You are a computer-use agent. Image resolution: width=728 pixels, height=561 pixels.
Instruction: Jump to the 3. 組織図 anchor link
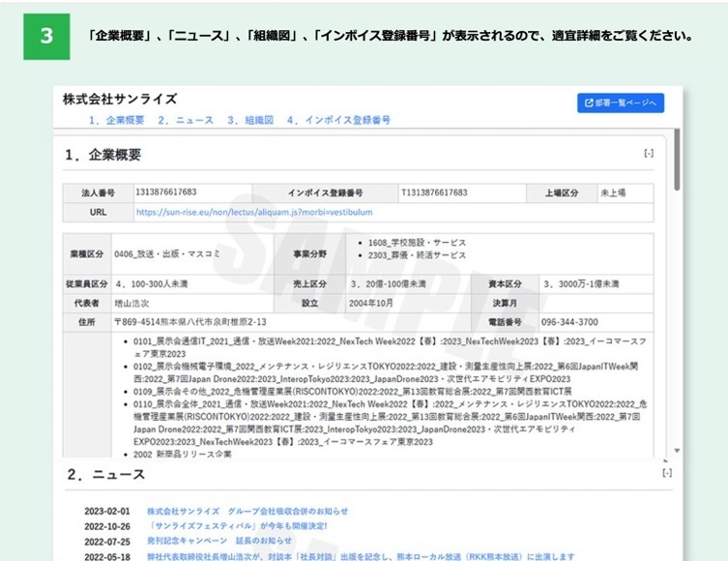(250, 121)
